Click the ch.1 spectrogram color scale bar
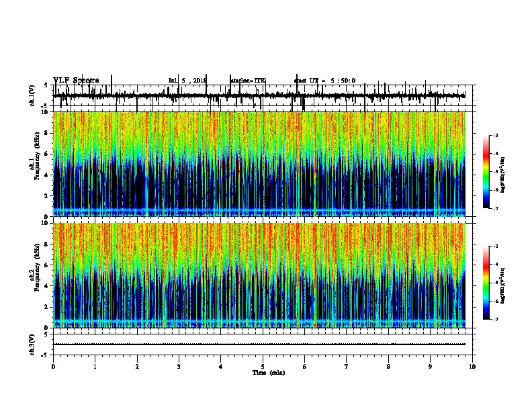 pos(486,172)
